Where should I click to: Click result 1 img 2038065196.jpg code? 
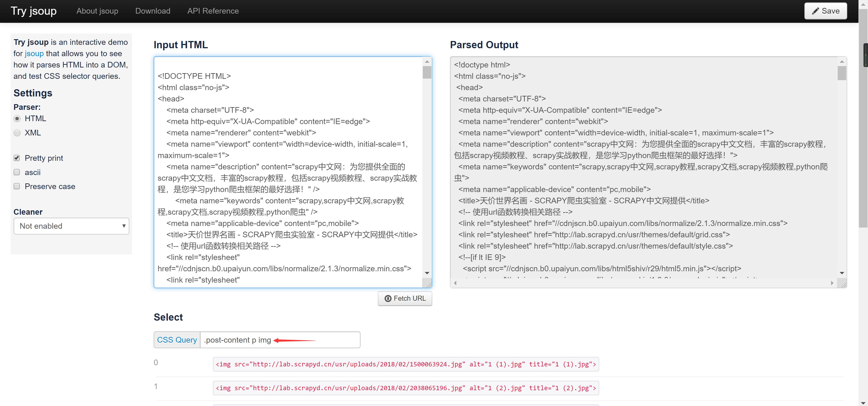[x=406, y=388]
